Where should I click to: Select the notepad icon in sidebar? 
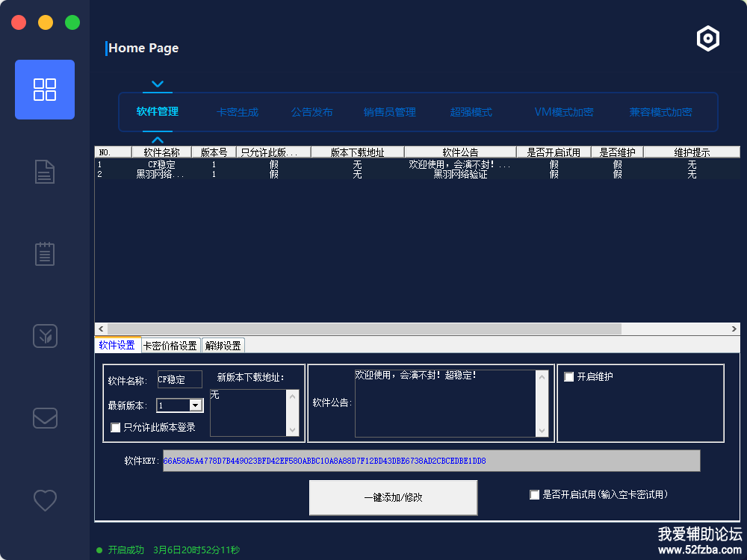pos(45,254)
